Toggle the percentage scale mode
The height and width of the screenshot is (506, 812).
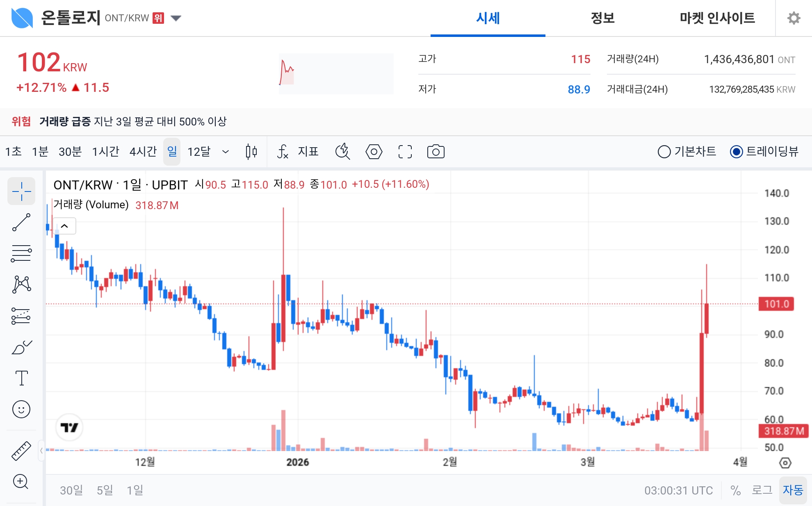click(x=736, y=490)
